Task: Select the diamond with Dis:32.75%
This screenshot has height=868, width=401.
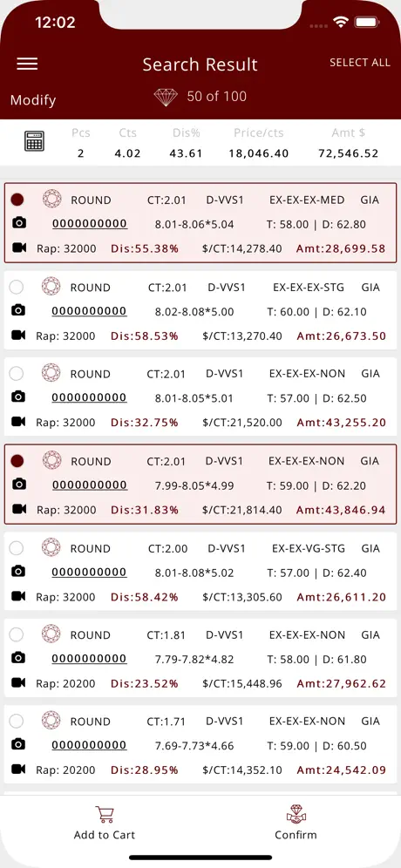Action: (x=17, y=373)
